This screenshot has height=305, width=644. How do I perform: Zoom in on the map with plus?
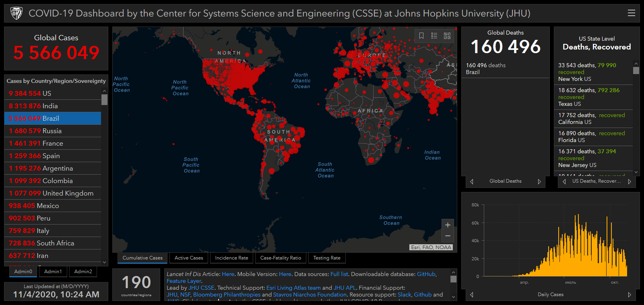pos(448,225)
